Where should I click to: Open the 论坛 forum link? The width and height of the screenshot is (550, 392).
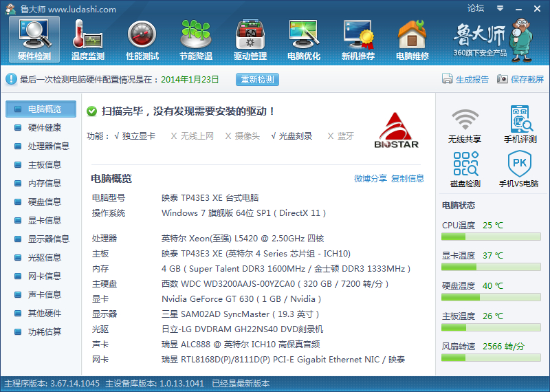coord(476,8)
